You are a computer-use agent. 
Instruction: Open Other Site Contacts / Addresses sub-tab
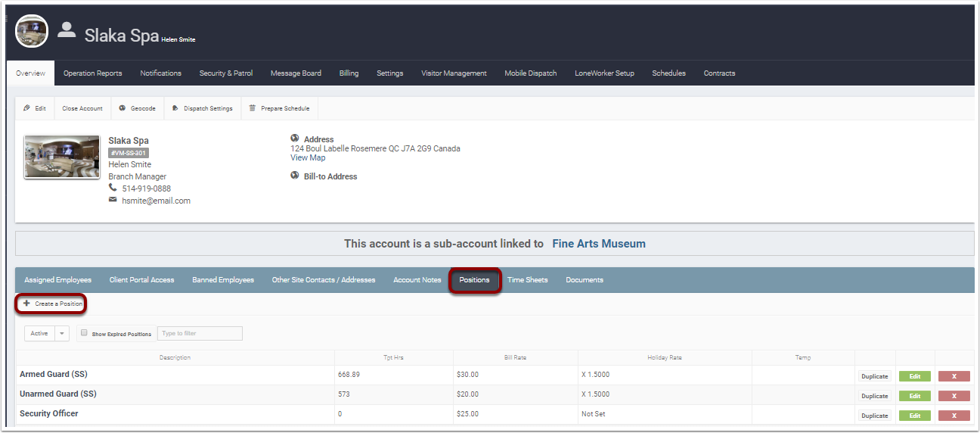324,280
